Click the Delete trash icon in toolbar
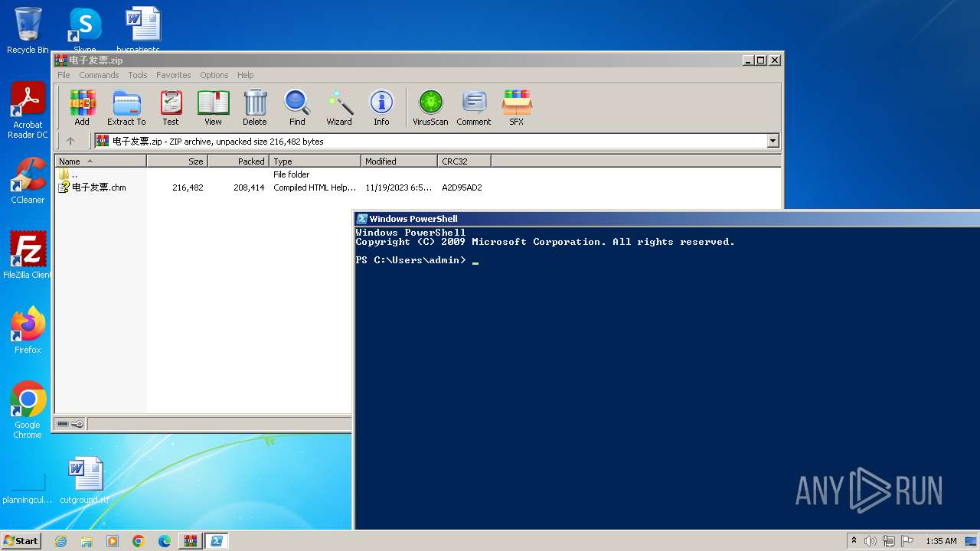The width and height of the screenshot is (980, 551). 255,107
